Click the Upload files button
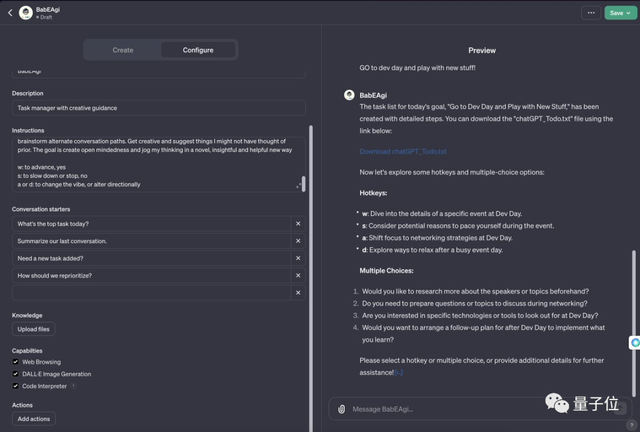 pyautogui.click(x=33, y=329)
